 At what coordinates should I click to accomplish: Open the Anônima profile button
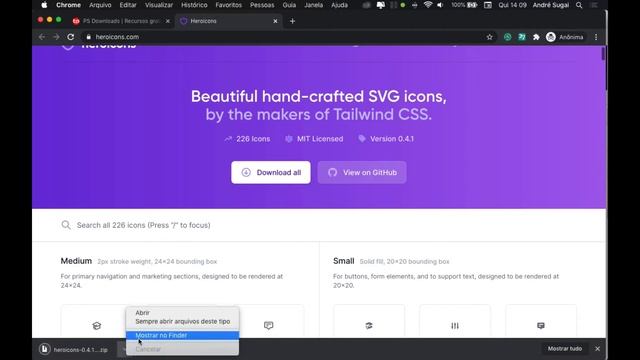click(565, 37)
